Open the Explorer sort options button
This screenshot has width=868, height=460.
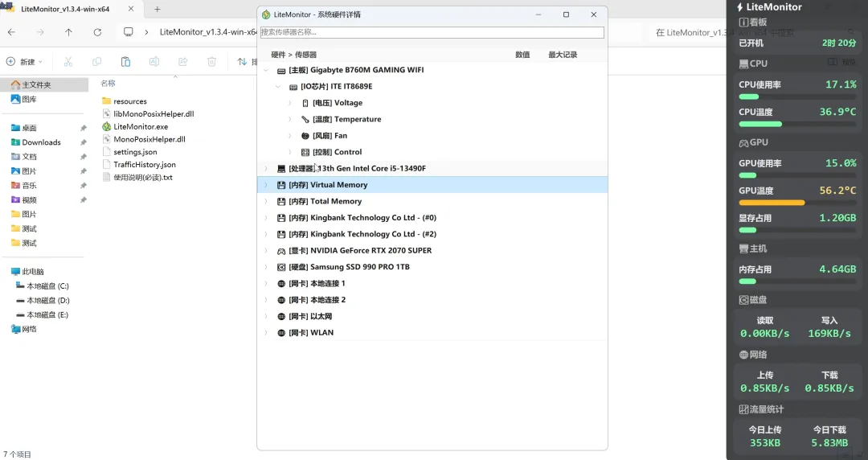tap(247, 61)
